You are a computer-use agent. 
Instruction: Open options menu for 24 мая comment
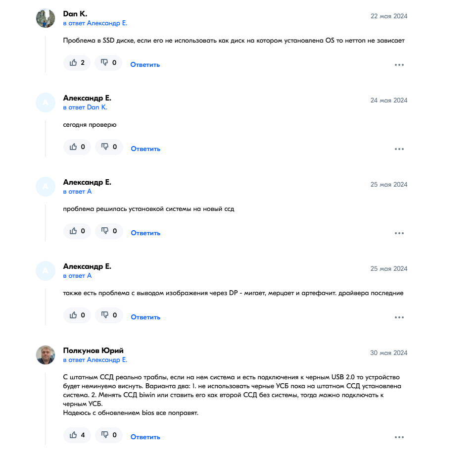click(x=399, y=149)
